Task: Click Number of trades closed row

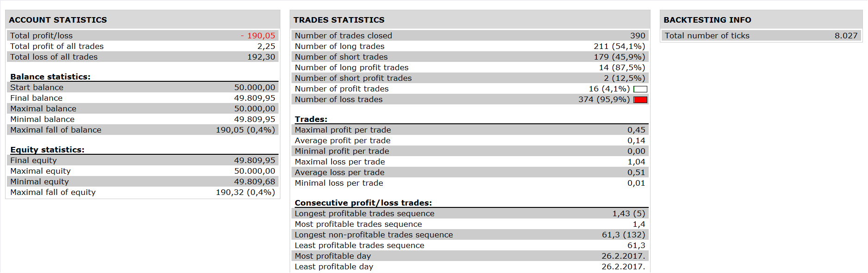Action: pyautogui.click(x=470, y=36)
